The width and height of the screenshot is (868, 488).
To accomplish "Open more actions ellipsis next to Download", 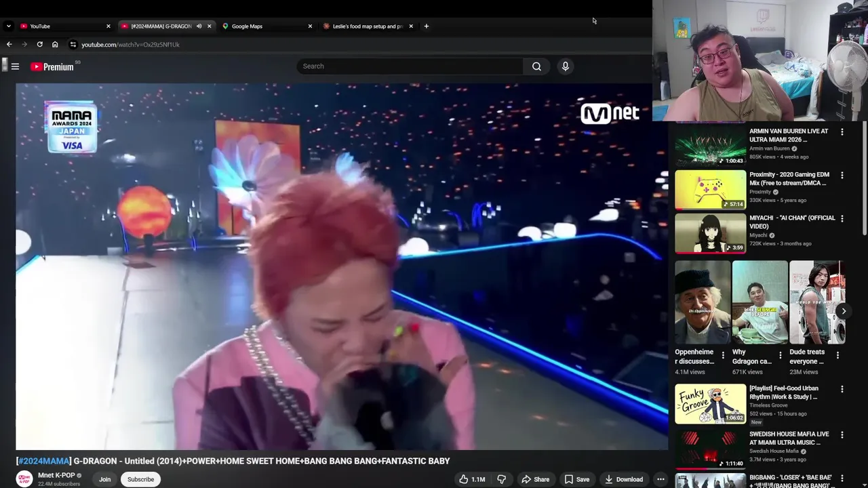I will [660, 479].
